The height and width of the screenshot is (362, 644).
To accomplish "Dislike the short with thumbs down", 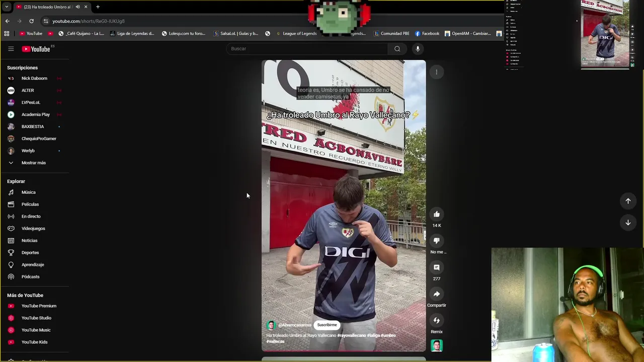I will 437,241.
